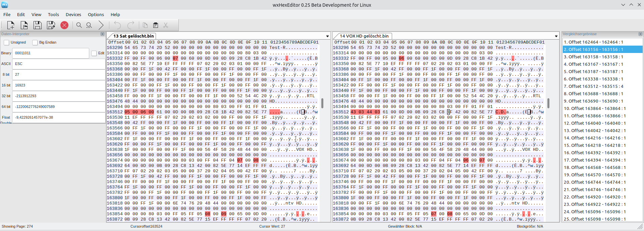Screen dimensions: 644x231
Task: Click the 8 bit value field
Action: (x=59, y=74)
